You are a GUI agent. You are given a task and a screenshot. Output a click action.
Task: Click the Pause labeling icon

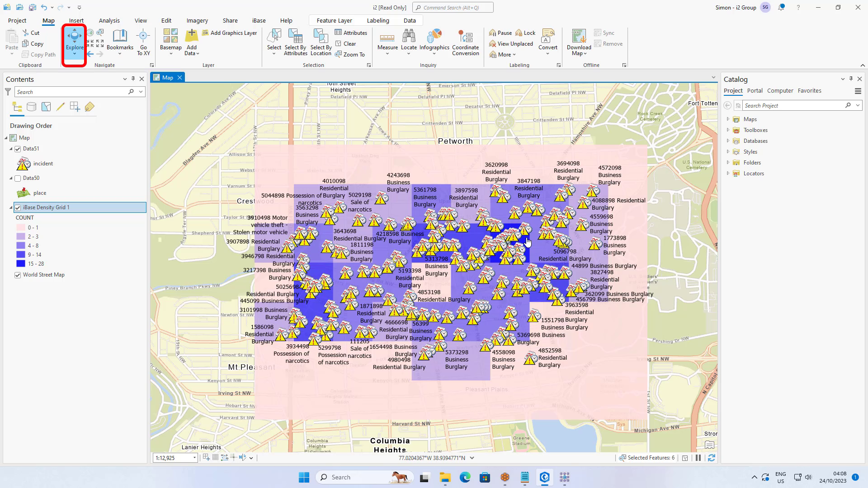pyautogui.click(x=500, y=32)
